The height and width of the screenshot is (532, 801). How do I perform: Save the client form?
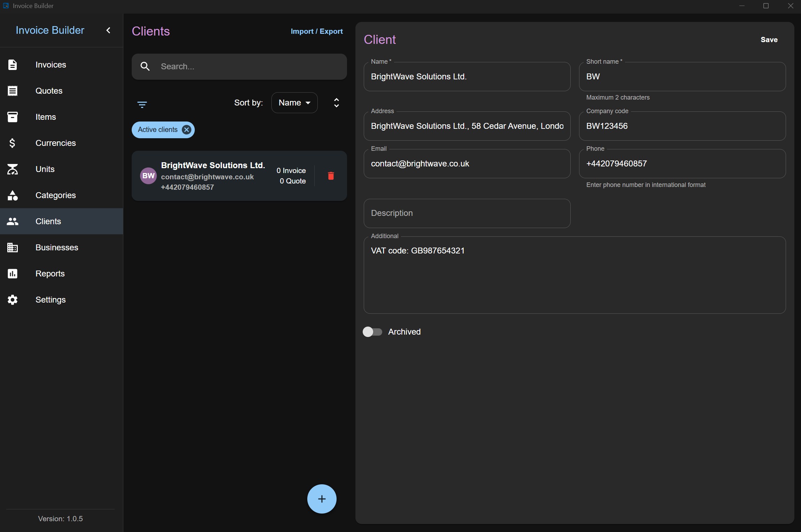tap(769, 40)
